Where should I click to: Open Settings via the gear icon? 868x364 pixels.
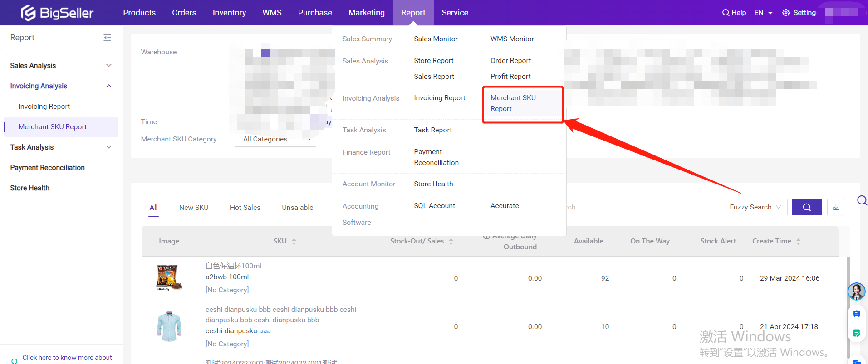(786, 13)
